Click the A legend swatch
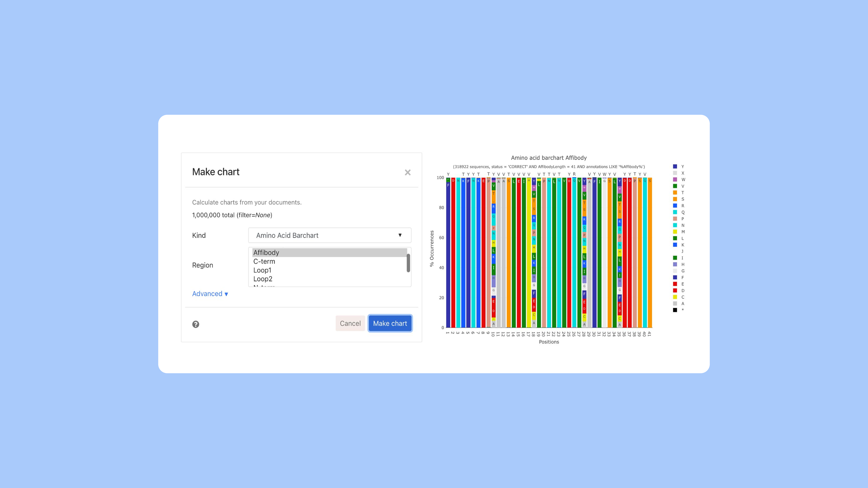 675,303
